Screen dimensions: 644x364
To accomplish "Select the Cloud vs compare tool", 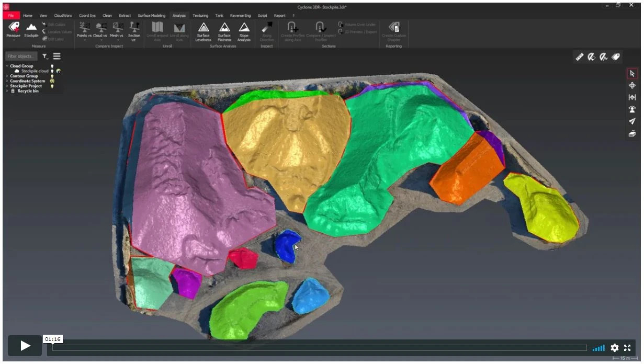I will coord(100,30).
